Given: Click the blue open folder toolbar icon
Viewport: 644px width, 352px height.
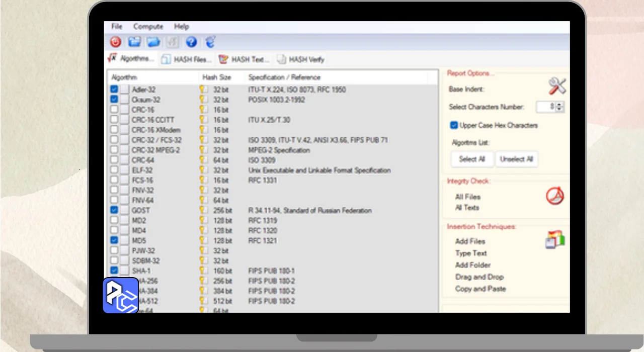Looking at the screenshot, I should tap(153, 42).
